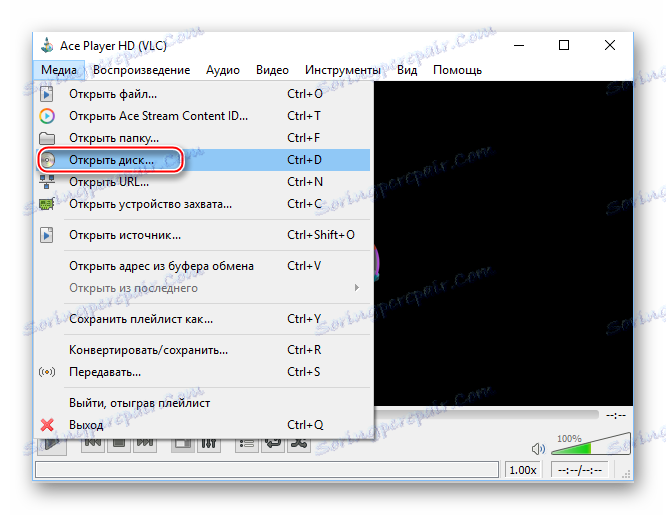Viewport: 666px width, 515px height.
Task: Click the network icon beside Открыть URL
Action: coord(47,182)
